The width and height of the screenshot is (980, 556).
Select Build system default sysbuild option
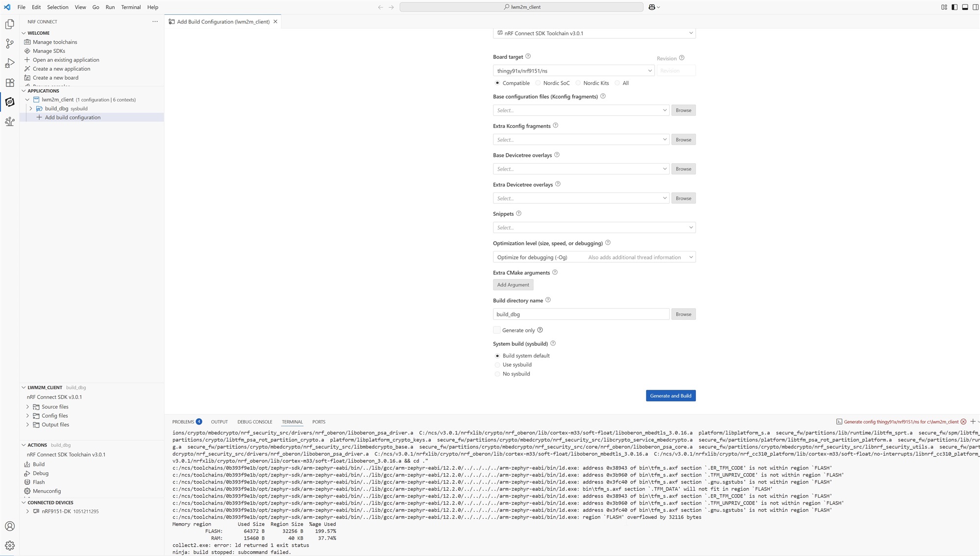pyautogui.click(x=497, y=355)
